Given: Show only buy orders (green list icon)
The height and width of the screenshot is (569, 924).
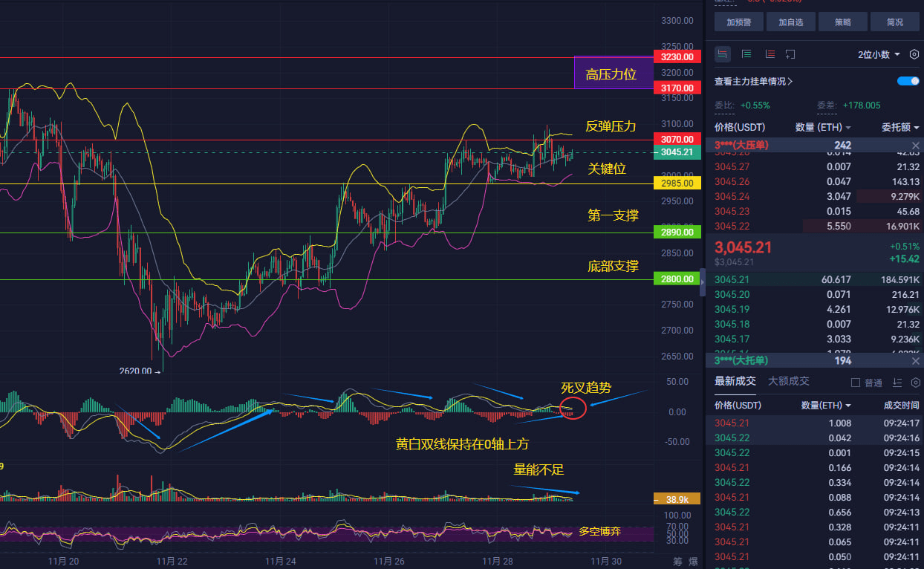Looking at the screenshot, I should pos(746,54).
